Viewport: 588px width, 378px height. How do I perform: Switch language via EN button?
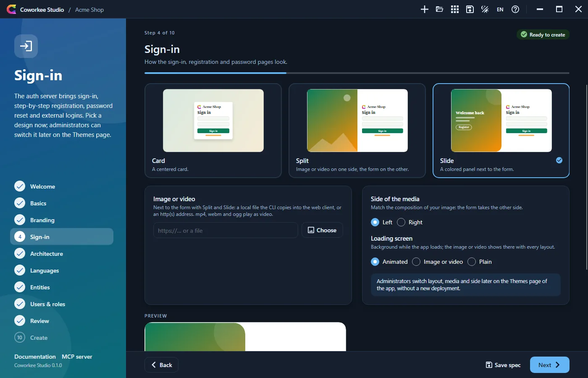click(x=500, y=9)
